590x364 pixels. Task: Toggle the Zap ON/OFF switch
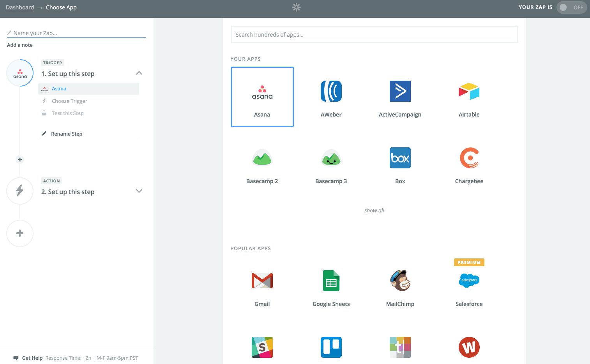click(571, 7)
